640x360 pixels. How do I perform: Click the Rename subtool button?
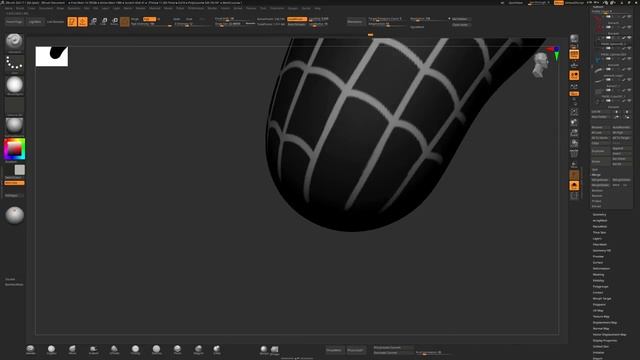tap(600, 127)
